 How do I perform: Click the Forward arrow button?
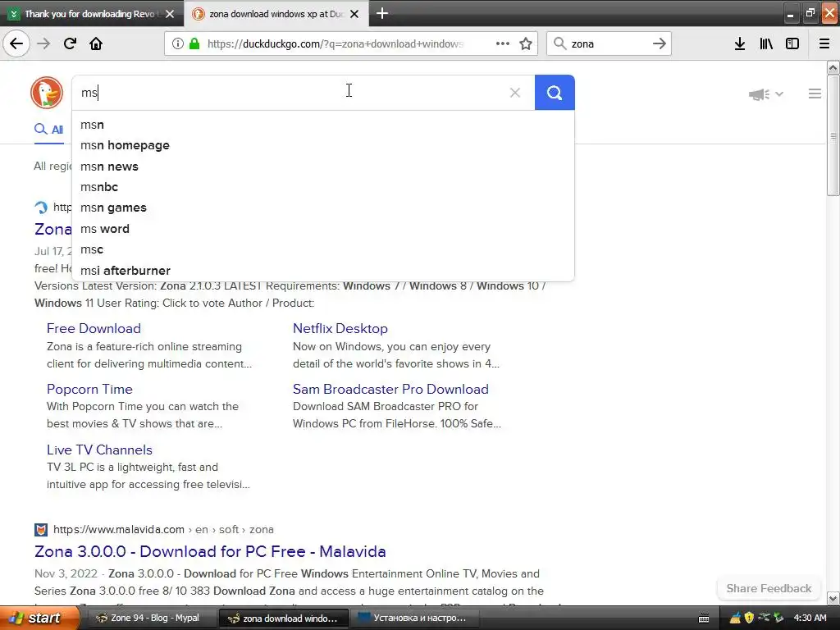pos(43,43)
